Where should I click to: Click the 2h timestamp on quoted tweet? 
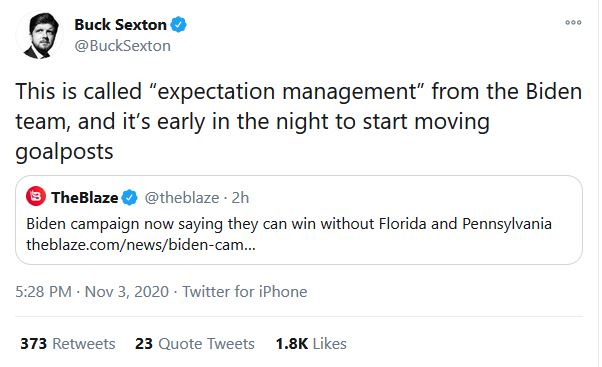240,198
